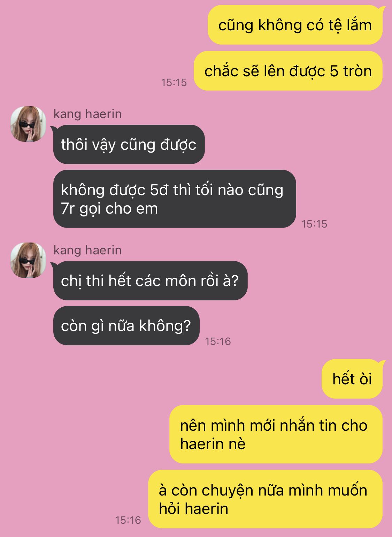Tap the 15:15 timestamp beside yellow bubble

[x=174, y=83]
